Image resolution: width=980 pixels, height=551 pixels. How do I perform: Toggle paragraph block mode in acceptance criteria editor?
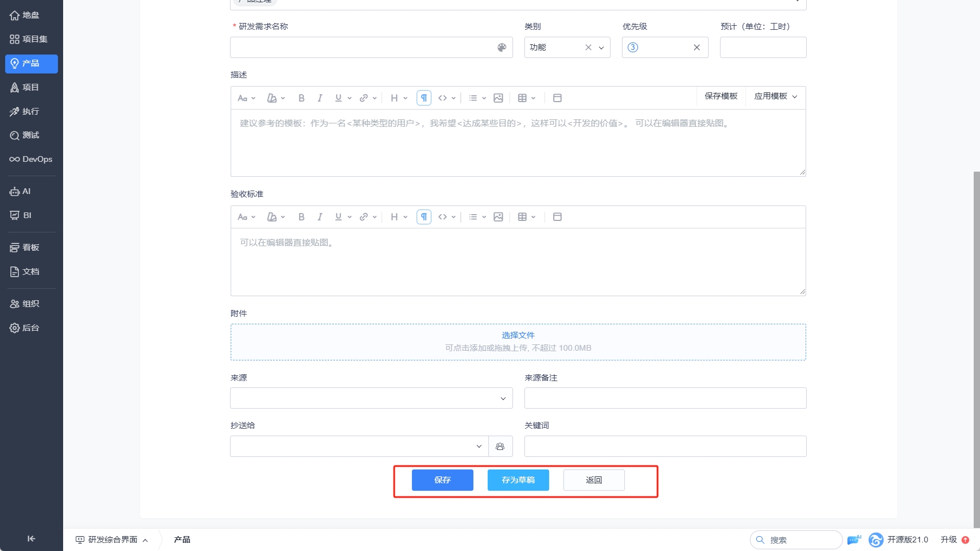tap(423, 217)
